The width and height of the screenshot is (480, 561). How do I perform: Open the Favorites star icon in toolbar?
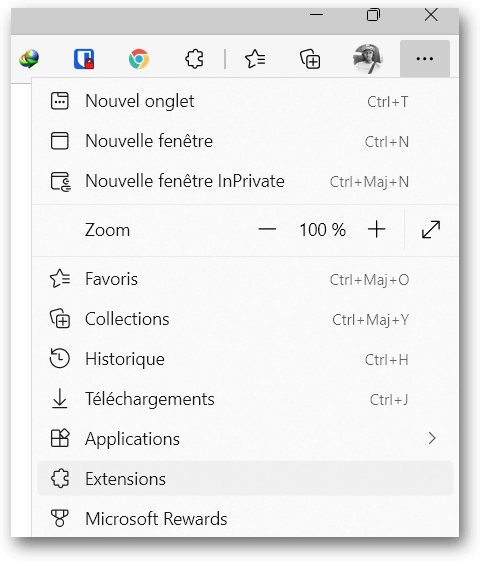point(255,59)
